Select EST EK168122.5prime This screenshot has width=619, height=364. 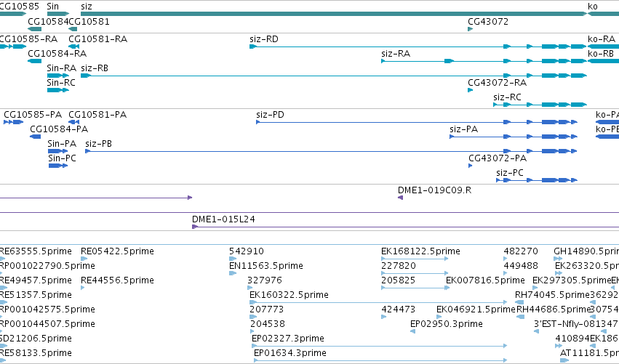420,251
